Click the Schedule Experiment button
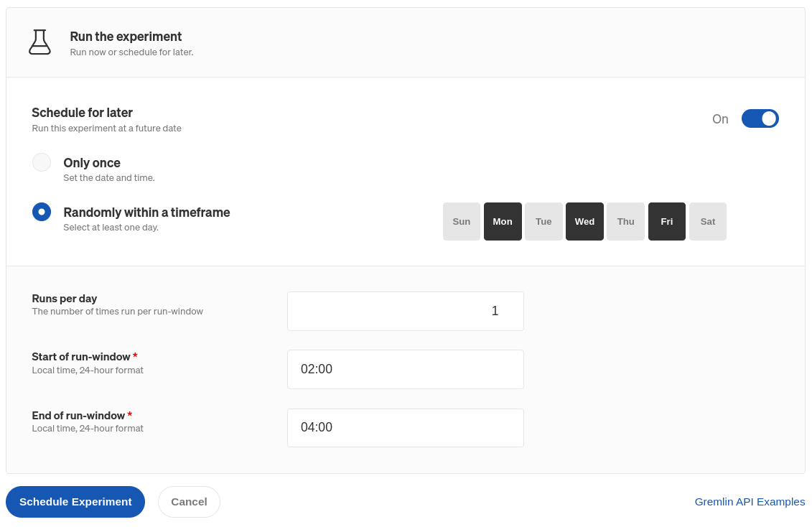This screenshot has width=812, height=527. [75, 502]
